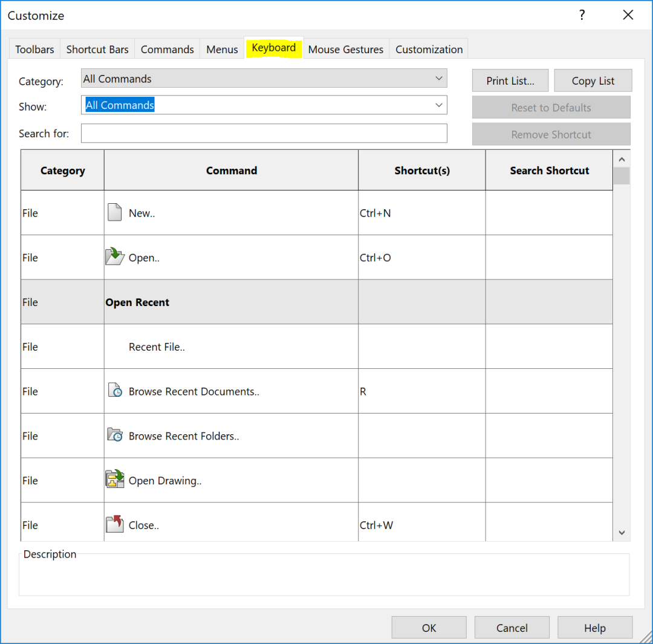Click the scrollbar down arrow
Screen dimensions: 653x644
622,532
